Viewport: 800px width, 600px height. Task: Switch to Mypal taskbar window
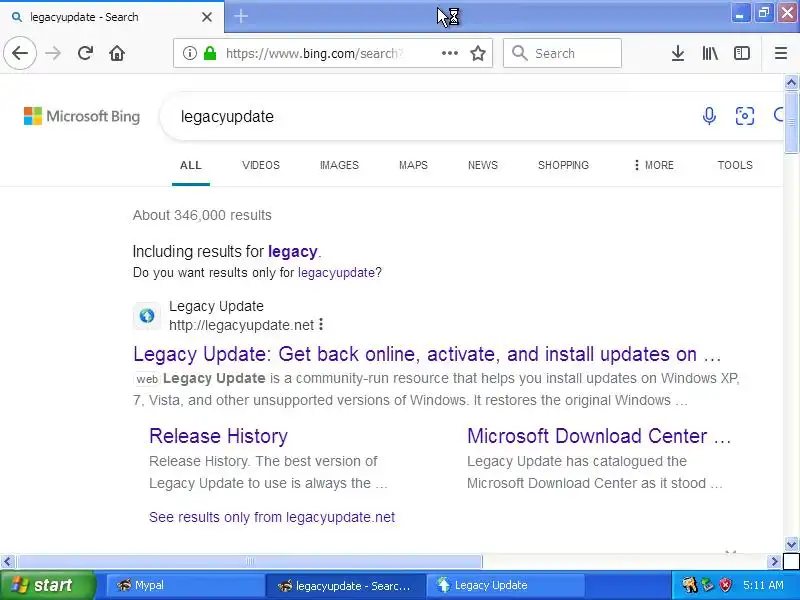pos(185,585)
